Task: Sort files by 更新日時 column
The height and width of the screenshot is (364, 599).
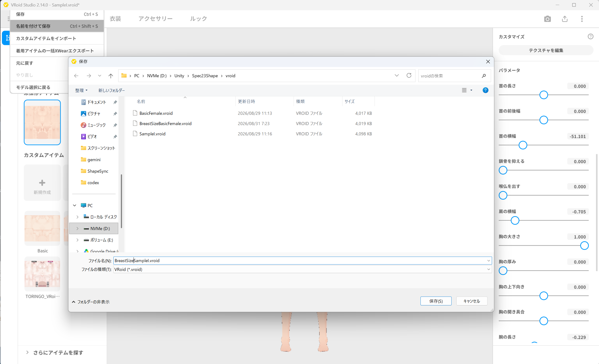Action: pos(246,101)
